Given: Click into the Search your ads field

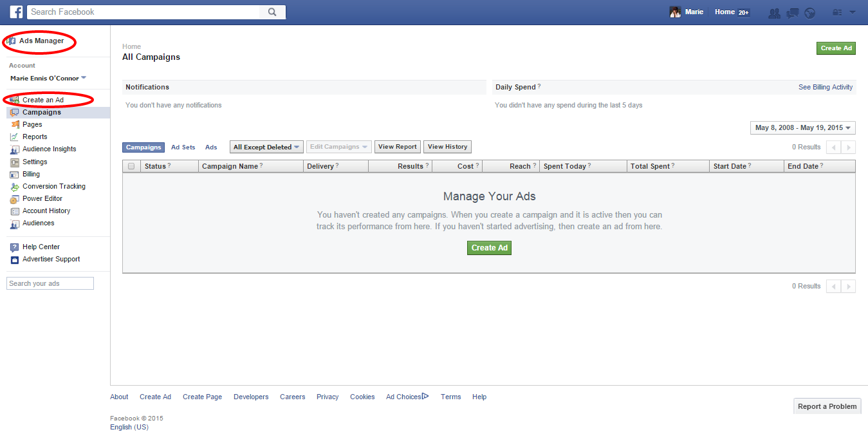Looking at the screenshot, I should point(50,283).
